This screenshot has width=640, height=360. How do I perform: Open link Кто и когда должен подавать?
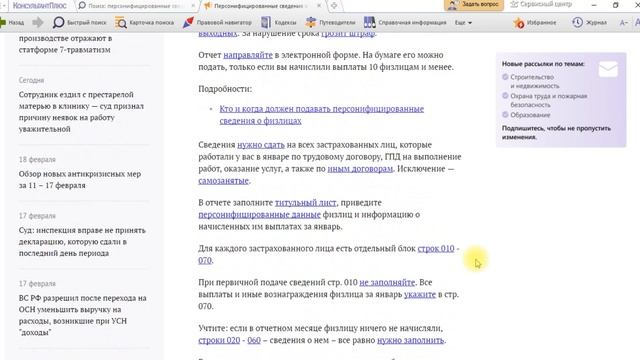tap(322, 115)
